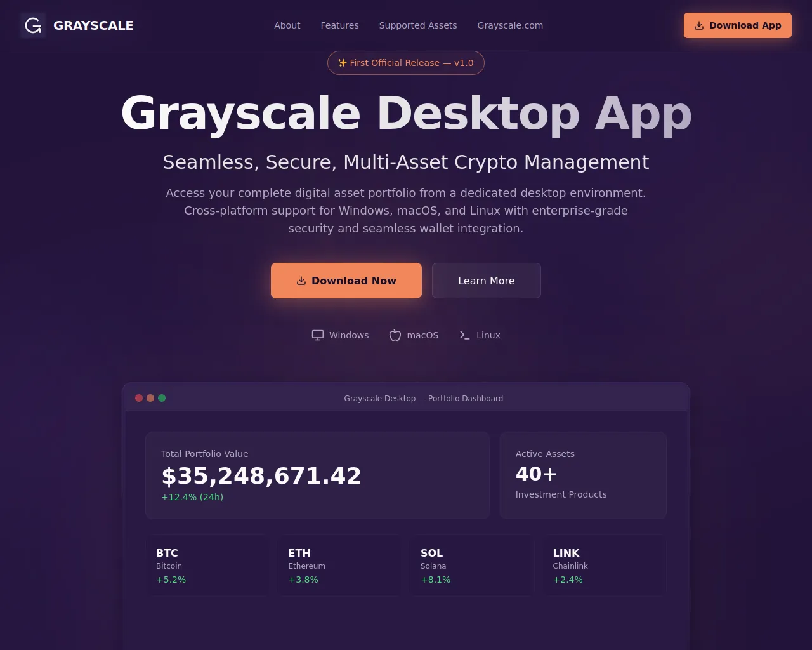Screen dimensions: 812x650
Task: Click the +2.4% Chainlink change value
Action: 568,580
